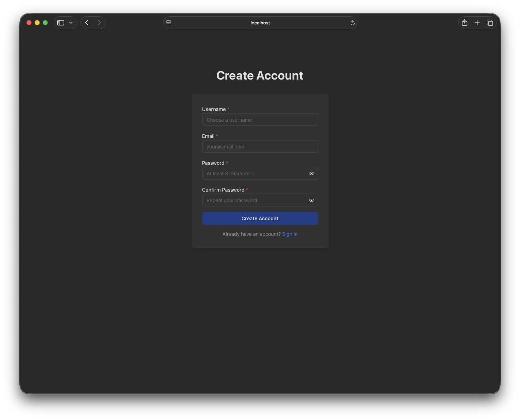
Task: Reload the localhost page
Action: [352, 23]
